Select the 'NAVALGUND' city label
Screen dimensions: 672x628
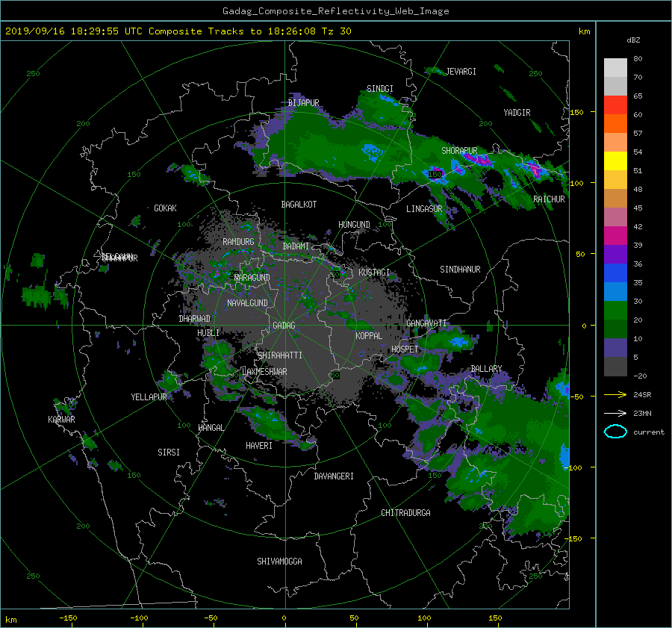[247, 303]
